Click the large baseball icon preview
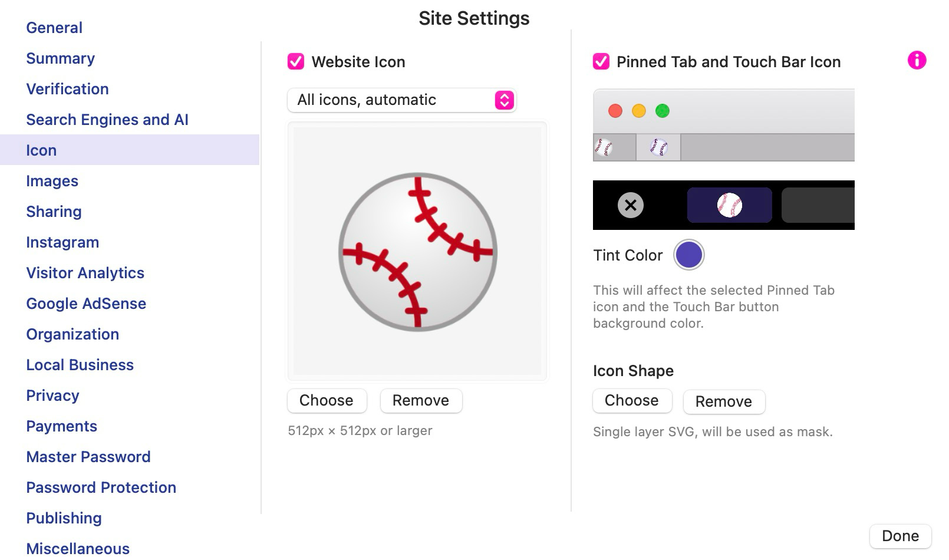 pos(417,252)
